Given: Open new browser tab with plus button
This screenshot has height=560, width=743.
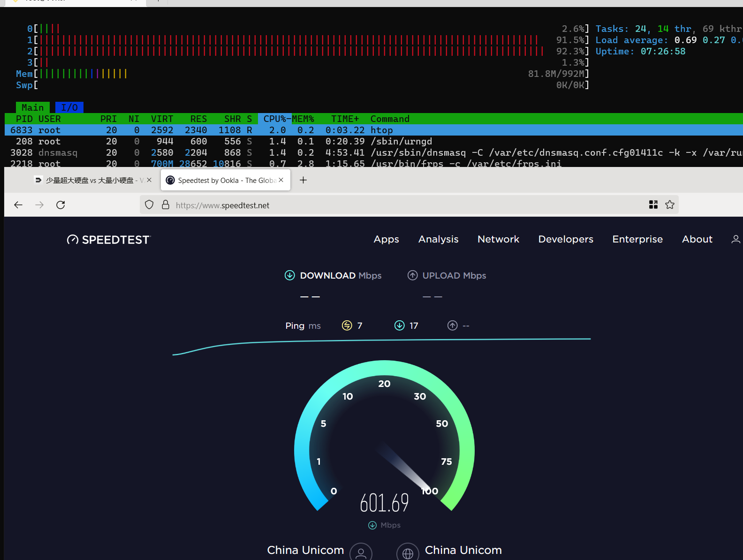Looking at the screenshot, I should click(x=303, y=180).
